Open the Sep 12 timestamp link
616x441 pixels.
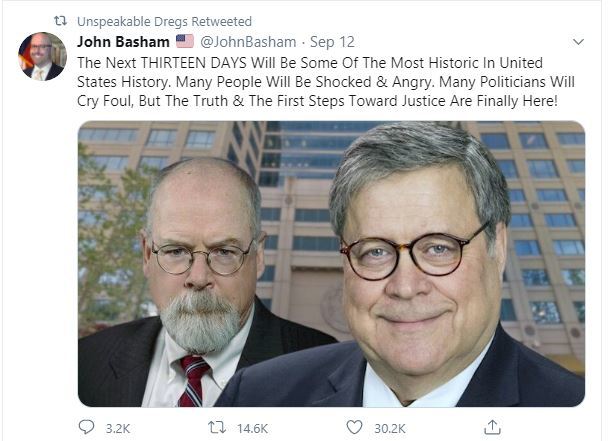[x=332, y=42]
